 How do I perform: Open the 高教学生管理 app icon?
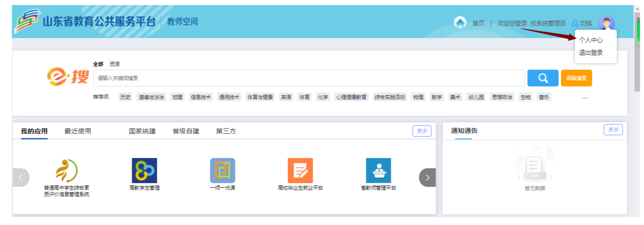click(144, 171)
